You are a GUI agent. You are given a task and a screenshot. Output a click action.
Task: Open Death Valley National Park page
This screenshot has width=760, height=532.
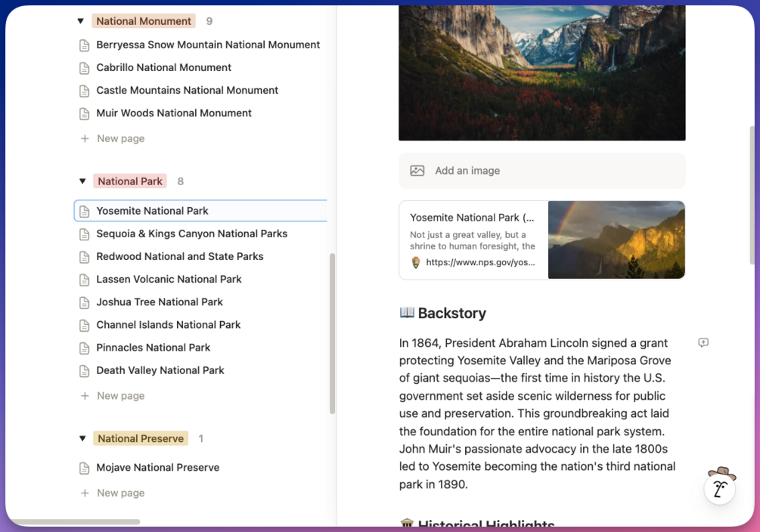pyautogui.click(x=160, y=370)
